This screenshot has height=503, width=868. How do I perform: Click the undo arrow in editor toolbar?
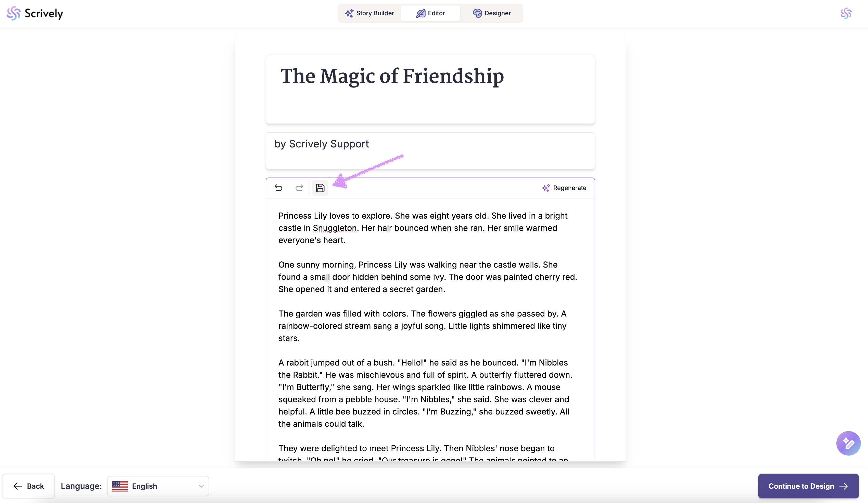coord(278,188)
